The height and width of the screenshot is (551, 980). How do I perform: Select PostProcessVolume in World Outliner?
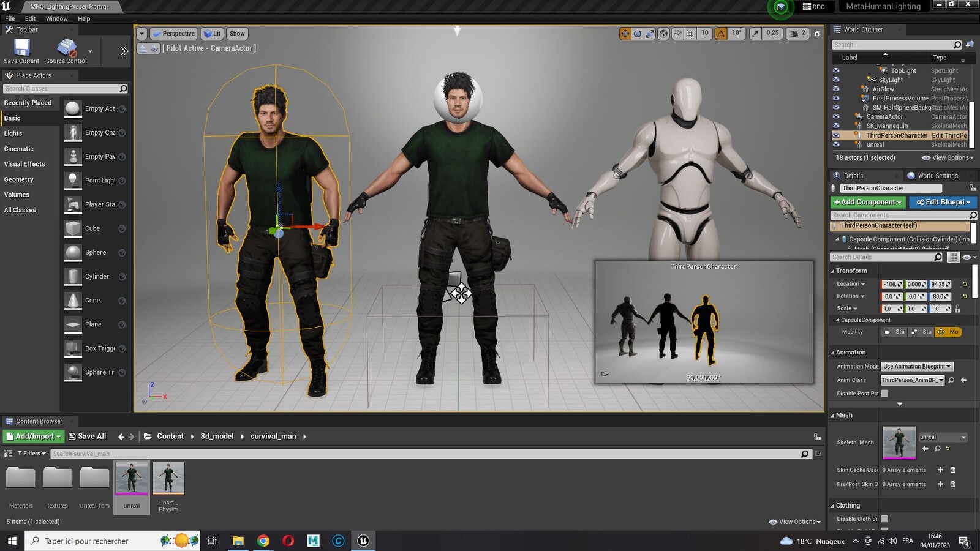pyautogui.click(x=900, y=99)
